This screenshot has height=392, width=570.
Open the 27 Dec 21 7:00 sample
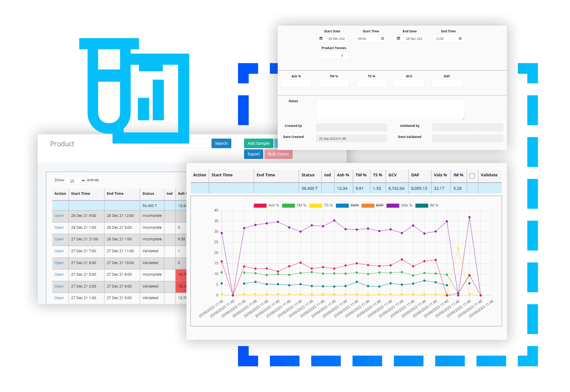(59, 251)
